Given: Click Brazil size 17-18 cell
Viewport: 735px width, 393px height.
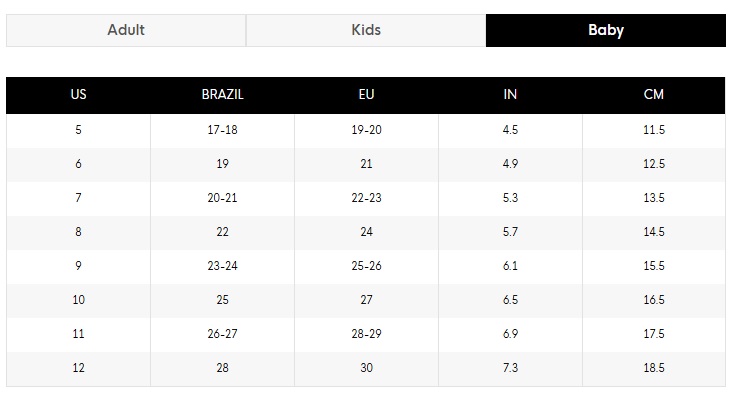Looking at the screenshot, I should coord(222,130).
